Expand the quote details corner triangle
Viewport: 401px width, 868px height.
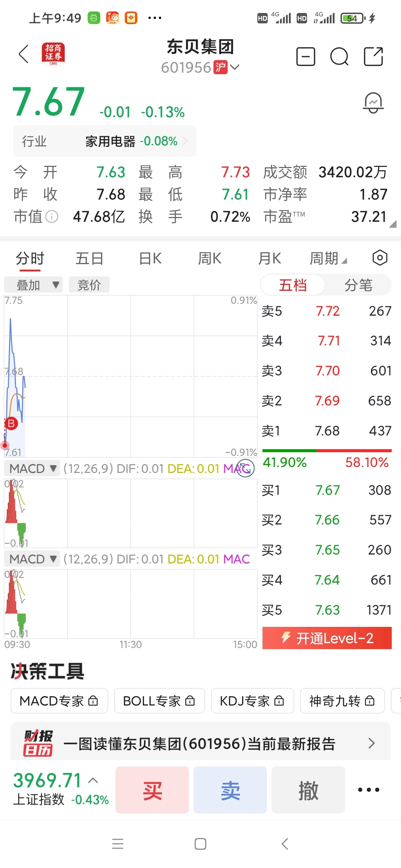click(x=393, y=224)
